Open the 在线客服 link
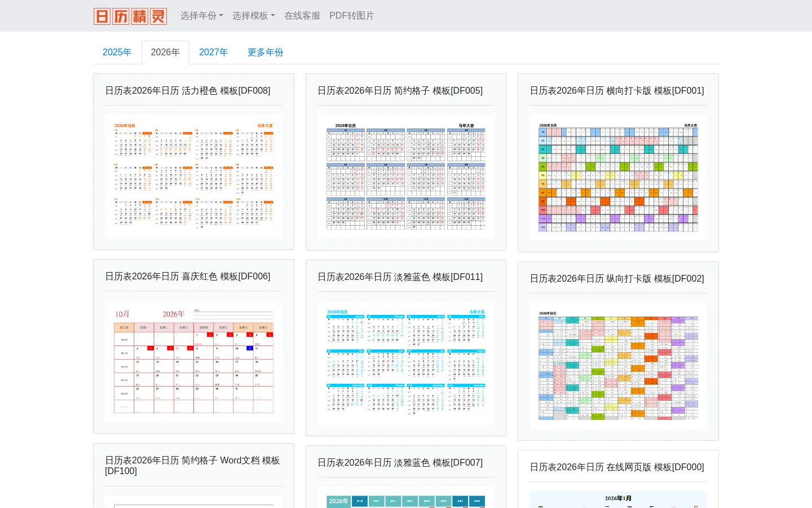The image size is (812, 508). point(302,16)
